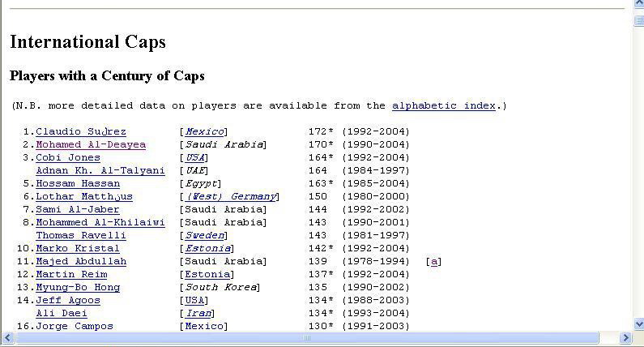Click the vertical scrollbar thumb
Image resolution: width=644 pixels, height=347 pixels.
[639, 20]
